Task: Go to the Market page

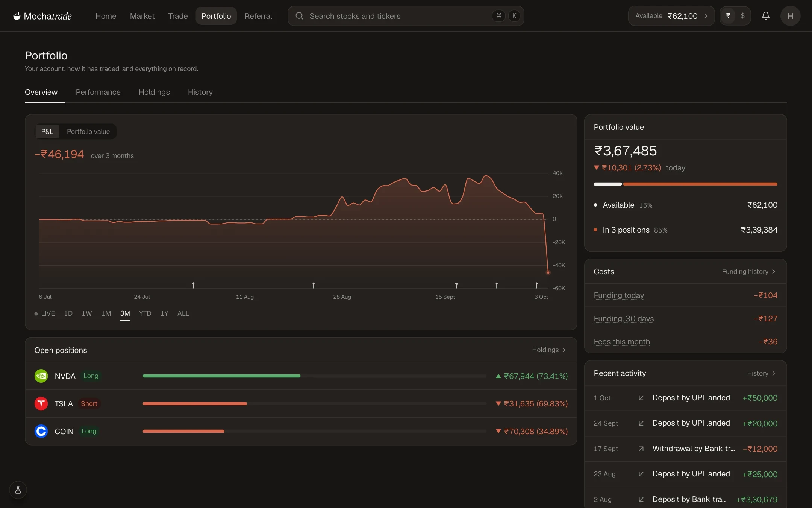Action: pos(142,16)
